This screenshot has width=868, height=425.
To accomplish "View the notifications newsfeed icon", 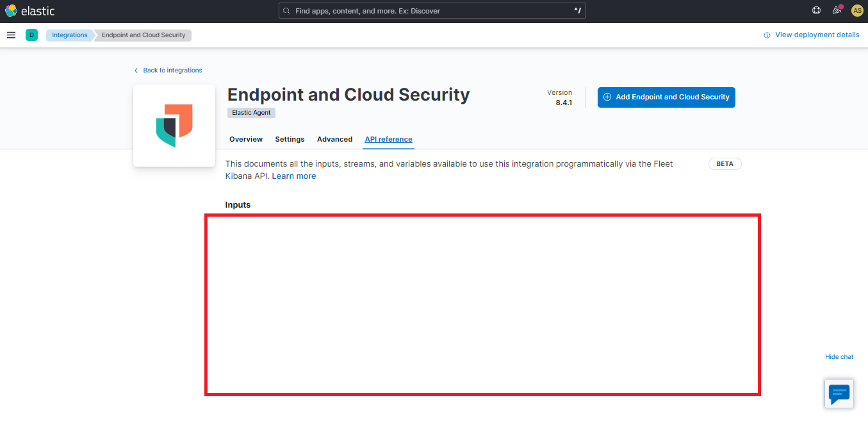I will pos(836,10).
